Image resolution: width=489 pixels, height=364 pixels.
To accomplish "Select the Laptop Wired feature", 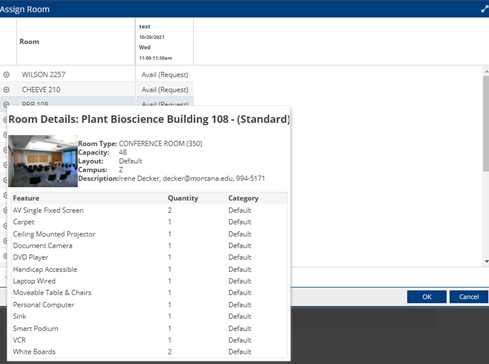I will tap(149, 281).
